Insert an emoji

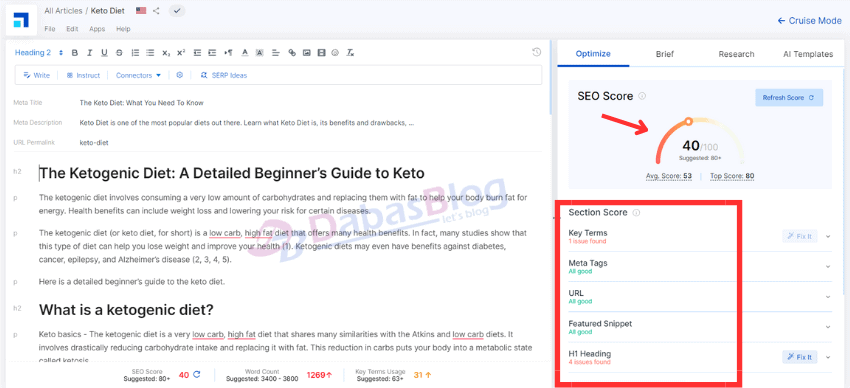[335, 53]
